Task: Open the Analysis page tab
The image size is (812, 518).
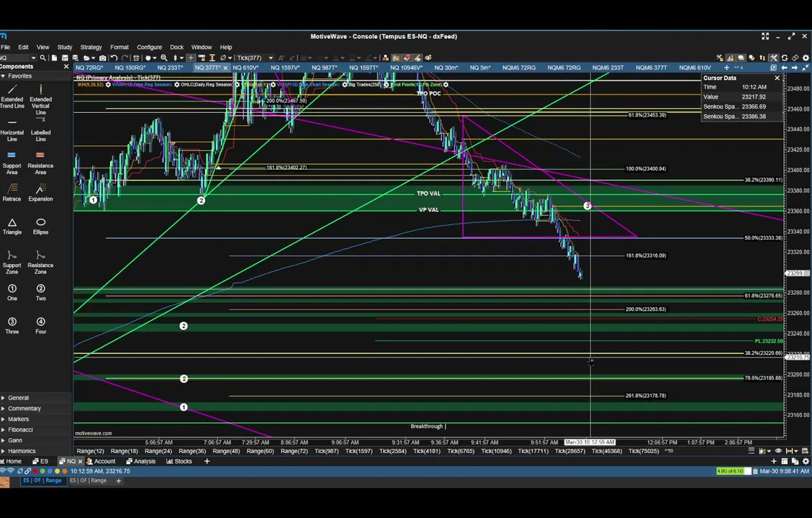Action: pos(141,462)
